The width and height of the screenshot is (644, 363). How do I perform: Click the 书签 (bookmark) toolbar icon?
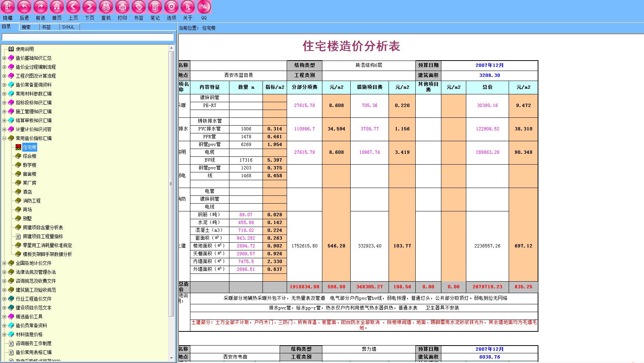click(x=139, y=7)
